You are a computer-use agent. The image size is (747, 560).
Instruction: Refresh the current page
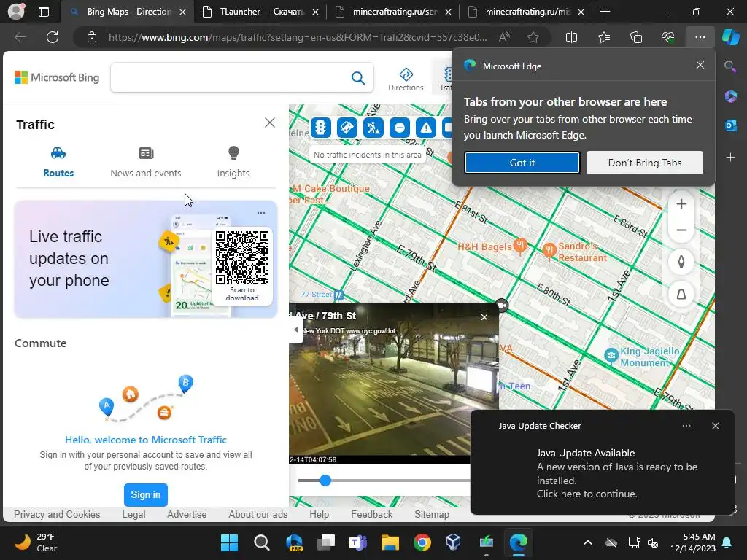click(x=53, y=37)
